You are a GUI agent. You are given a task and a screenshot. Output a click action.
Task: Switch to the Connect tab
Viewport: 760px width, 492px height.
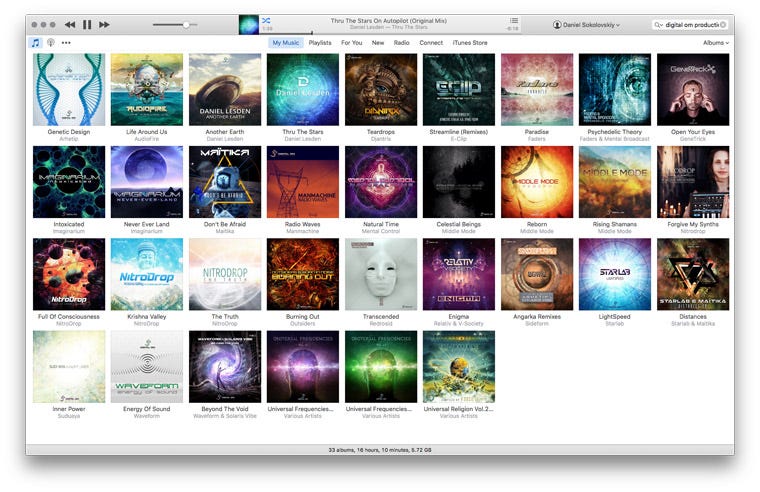coord(431,43)
